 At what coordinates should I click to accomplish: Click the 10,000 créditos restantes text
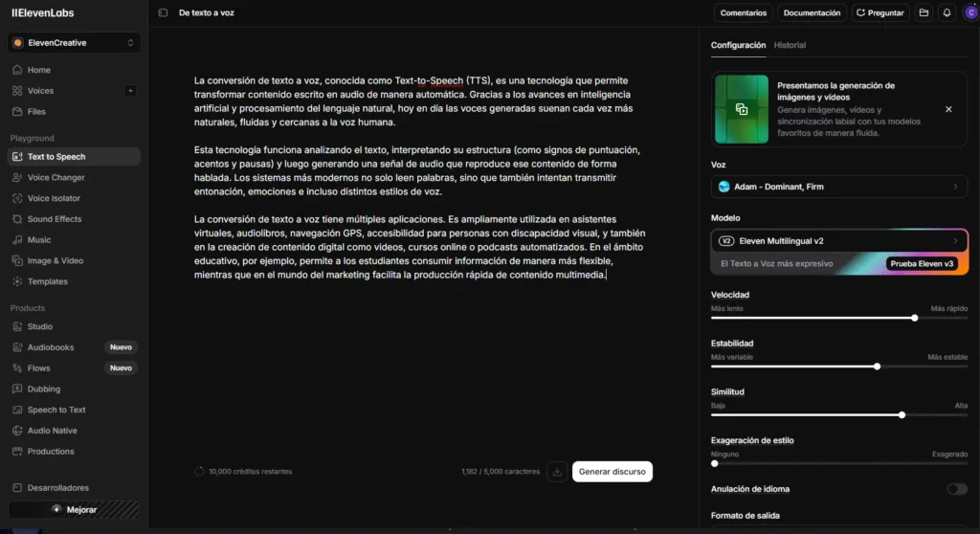click(250, 472)
